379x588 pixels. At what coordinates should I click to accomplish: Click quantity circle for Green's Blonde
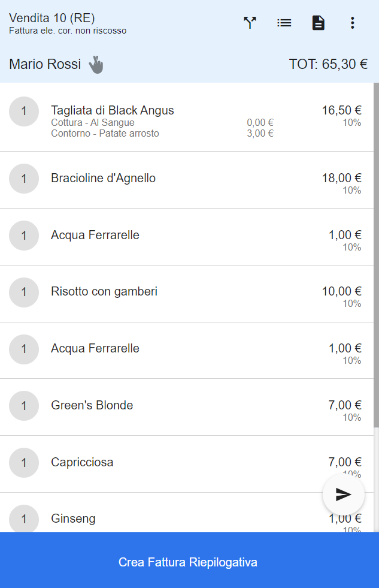coord(24,406)
